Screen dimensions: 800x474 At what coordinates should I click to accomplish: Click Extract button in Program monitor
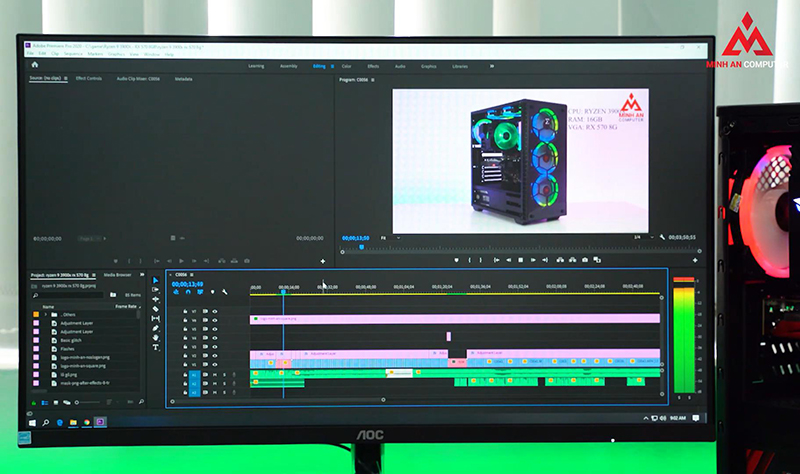pyautogui.click(x=572, y=260)
